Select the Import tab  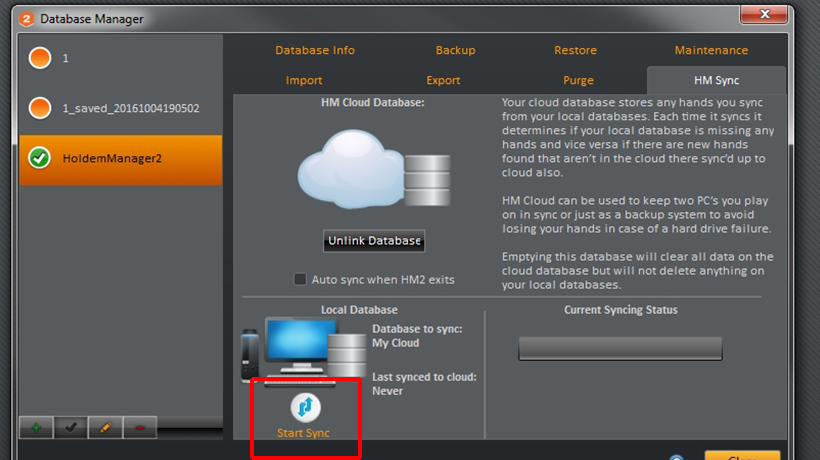(304, 80)
